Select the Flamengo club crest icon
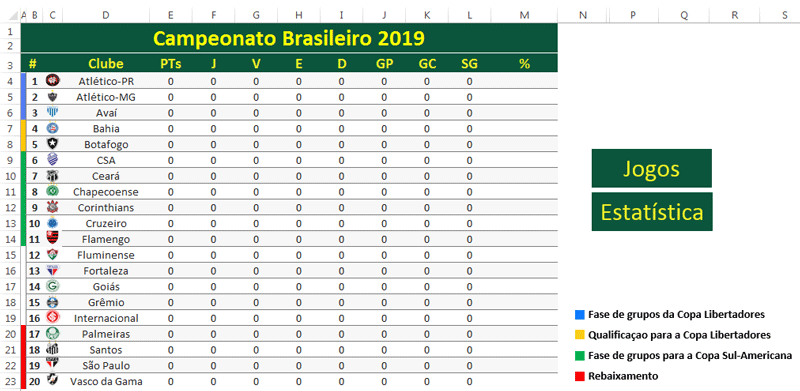Viewport: 800px width, 391px height. [52, 238]
